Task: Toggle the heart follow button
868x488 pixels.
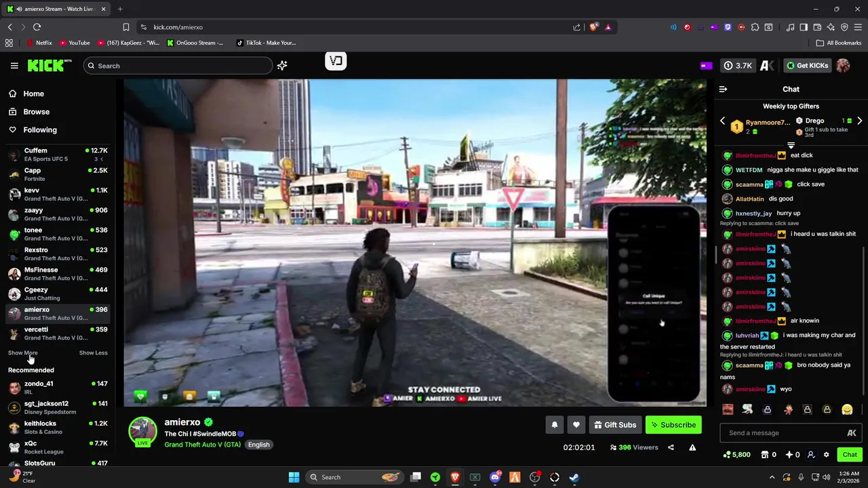Action: [576, 425]
